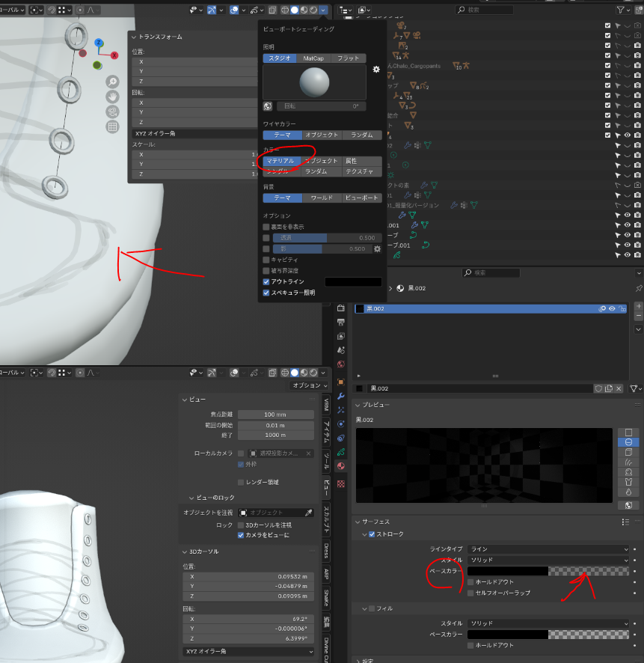Screen dimensions: 644x663
Task: Click the wrench modifier properties tab icon
Action: (x=341, y=397)
